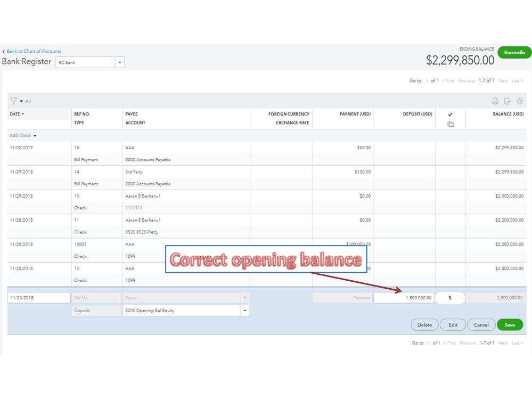This screenshot has width=532, height=399.
Task: Click the DEPOSIT (USD) column header
Action: (x=418, y=114)
